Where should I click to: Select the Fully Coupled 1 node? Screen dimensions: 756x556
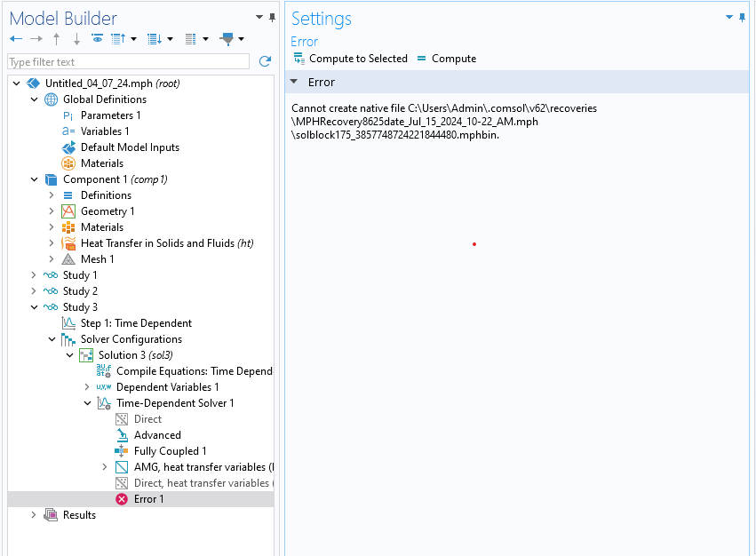point(170,451)
